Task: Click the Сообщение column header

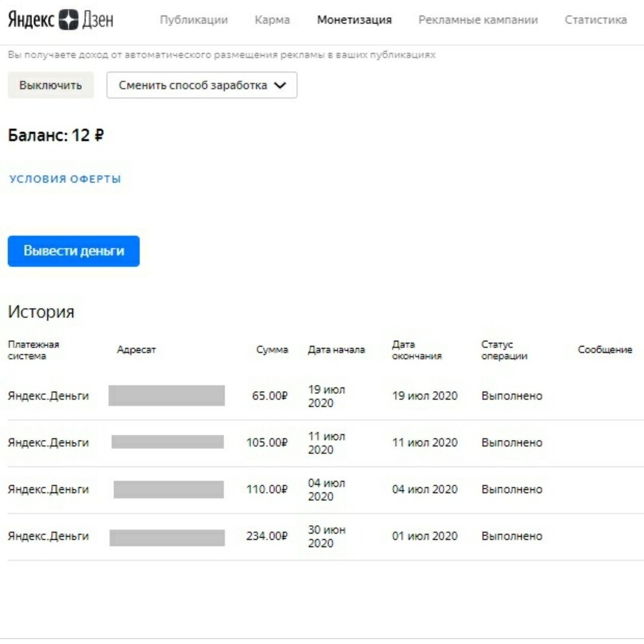Action: 605,349
